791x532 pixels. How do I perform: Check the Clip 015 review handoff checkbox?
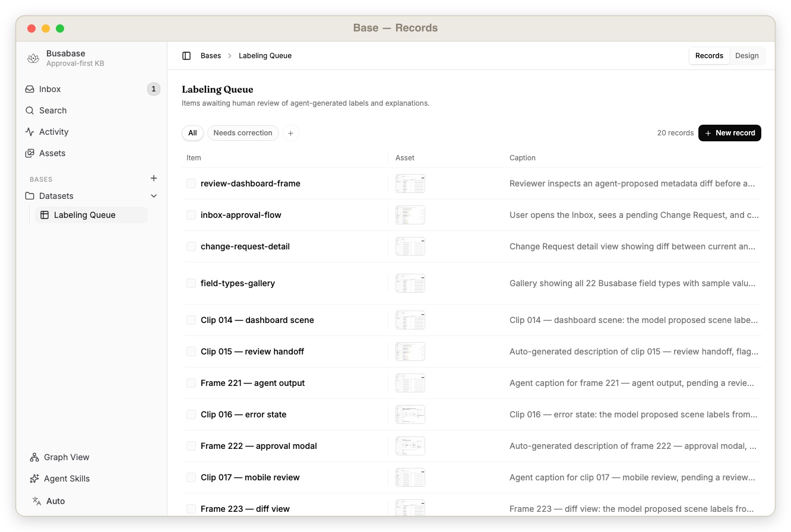(191, 351)
